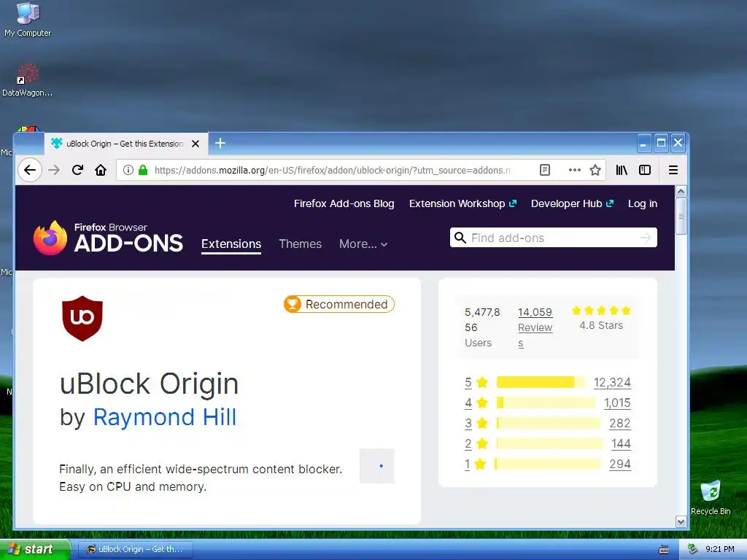View 1-star reviews count 294
Image resolution: width=747 pixels, height=560 pixels.
pyautogui.click(x=620, y=464)
